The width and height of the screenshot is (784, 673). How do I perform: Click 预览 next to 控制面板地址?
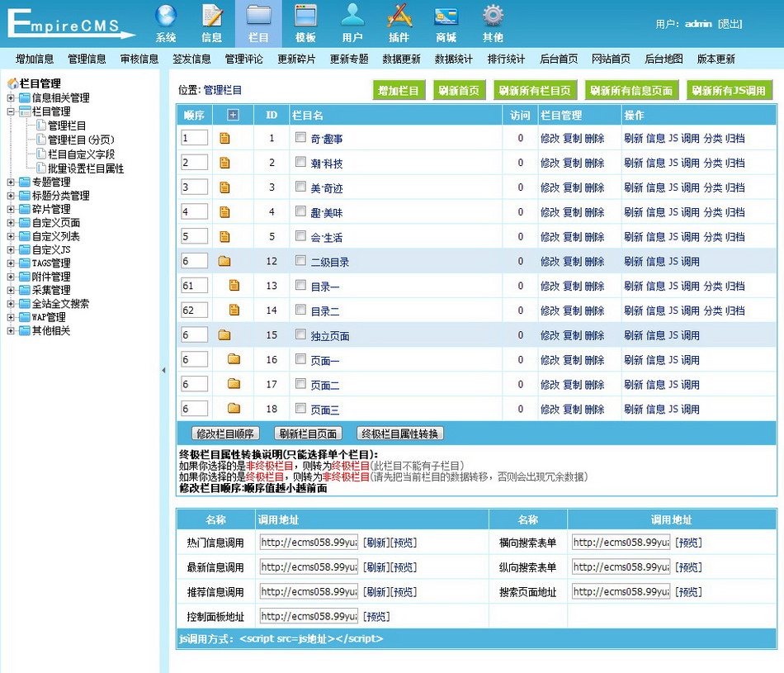(x=376, y=617)
